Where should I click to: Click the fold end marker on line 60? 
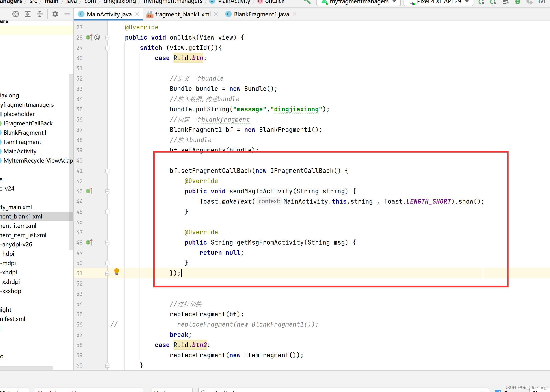(x=107, y=365)
